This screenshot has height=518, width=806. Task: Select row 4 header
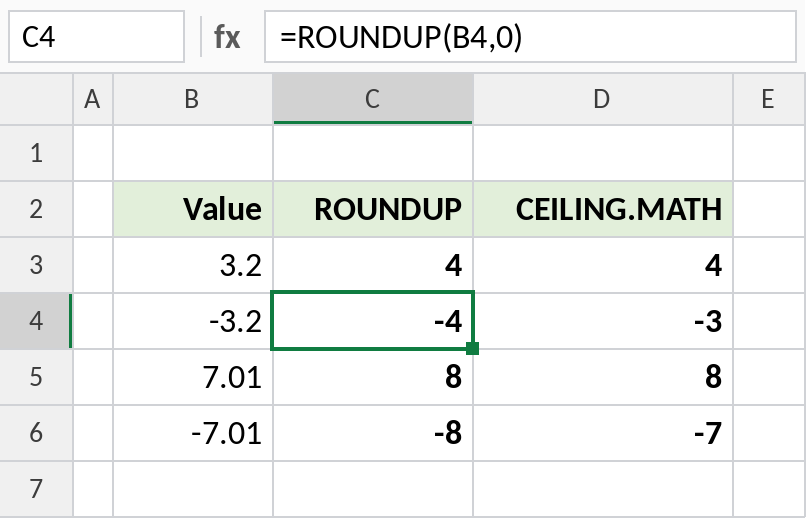tap(36, 321)
